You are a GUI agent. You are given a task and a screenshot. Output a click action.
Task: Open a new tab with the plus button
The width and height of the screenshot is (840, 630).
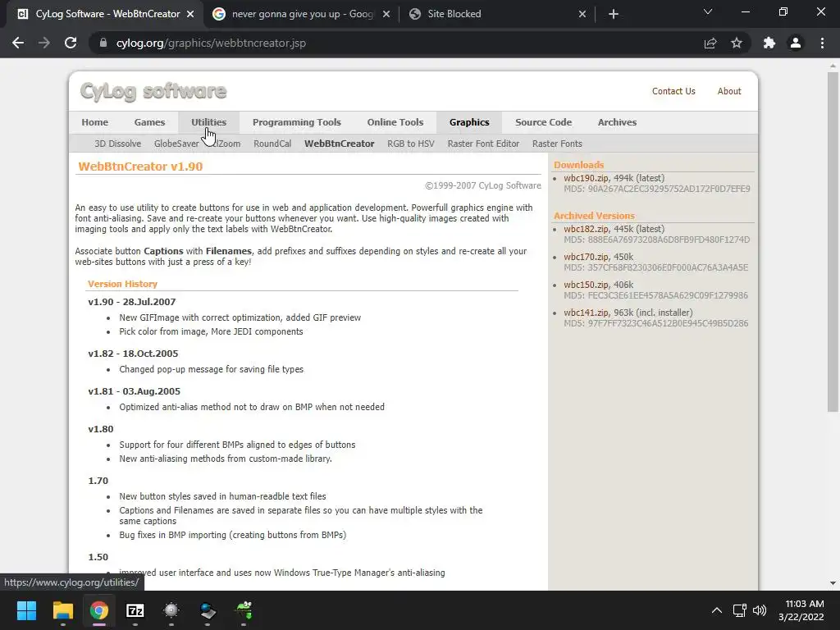(x=614, y=14)
